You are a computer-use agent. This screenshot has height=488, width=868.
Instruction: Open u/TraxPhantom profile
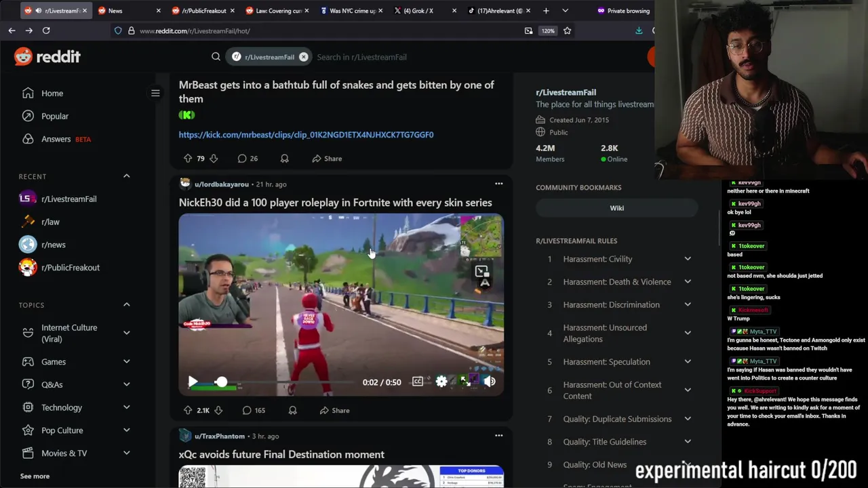(x=220, y=436)
